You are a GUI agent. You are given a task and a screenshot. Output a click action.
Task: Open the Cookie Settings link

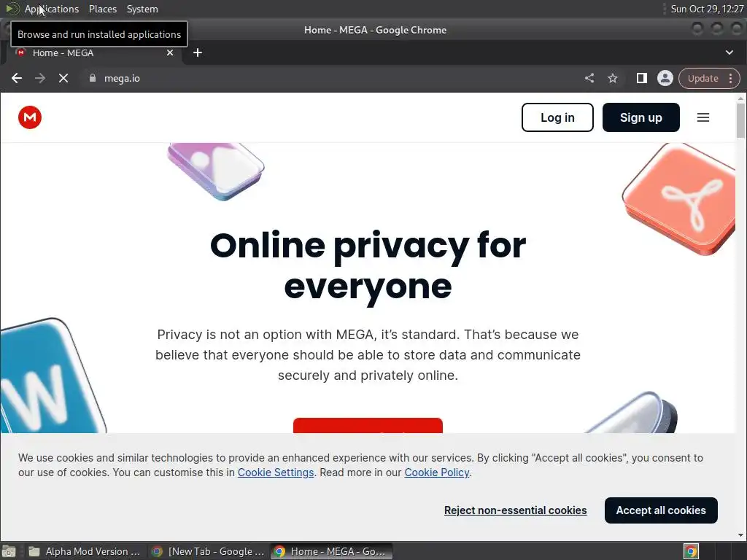point(276,472)
